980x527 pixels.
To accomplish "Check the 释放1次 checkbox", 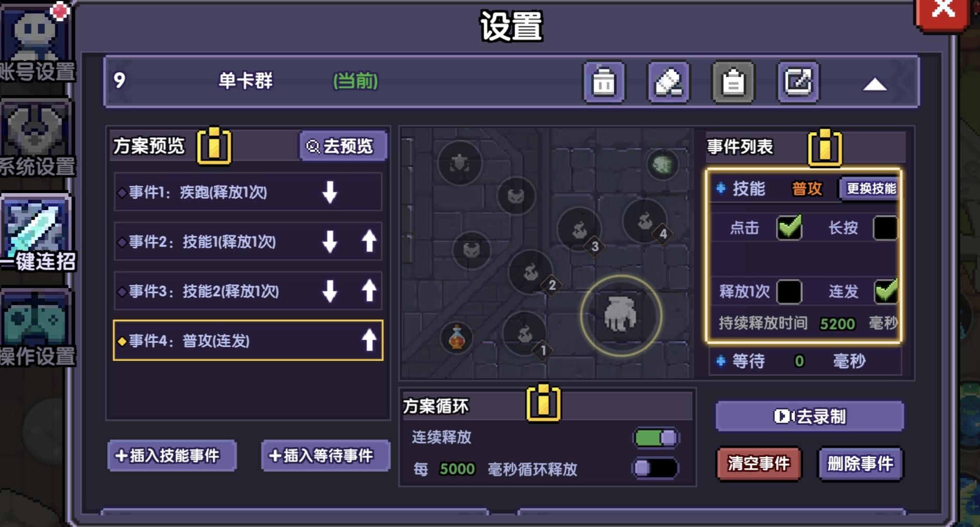I will [x=789, y=292].
